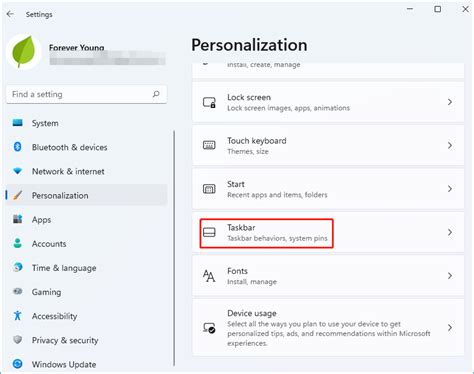Click the search magnifier icon

pos(156,94)
